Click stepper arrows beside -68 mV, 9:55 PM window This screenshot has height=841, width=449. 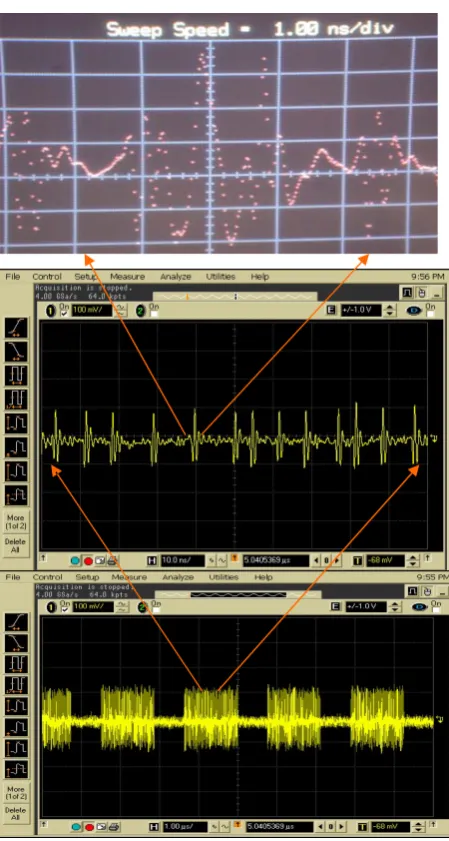tap(418, 827)
